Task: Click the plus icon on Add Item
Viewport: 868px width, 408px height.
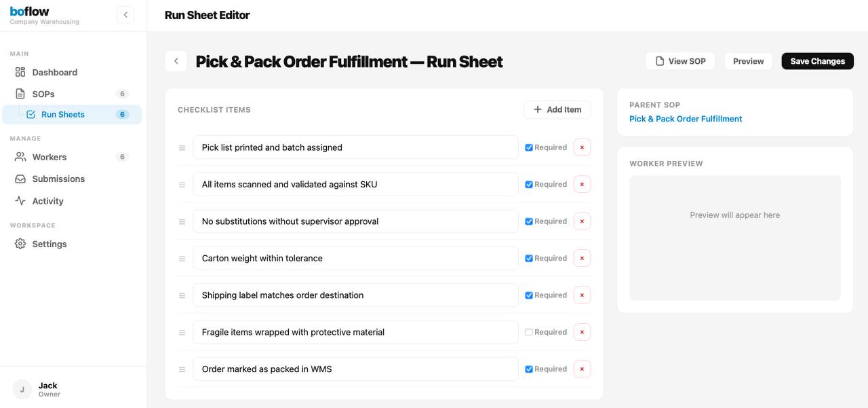Action: (x=536, y=109)
